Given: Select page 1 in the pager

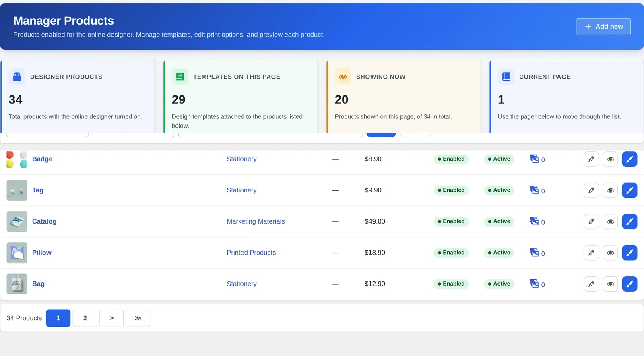Looking at the screenshot, I should click(x=58, y=318).
